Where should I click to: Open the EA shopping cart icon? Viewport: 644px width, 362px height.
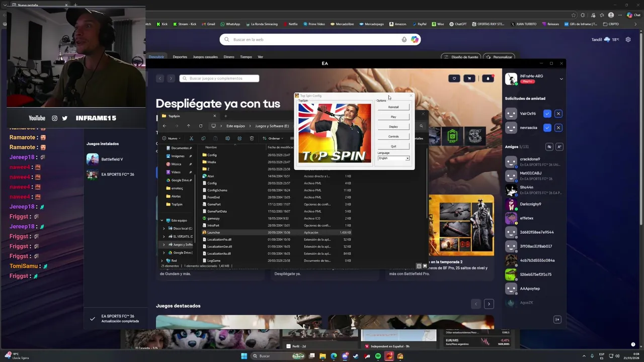469,78
